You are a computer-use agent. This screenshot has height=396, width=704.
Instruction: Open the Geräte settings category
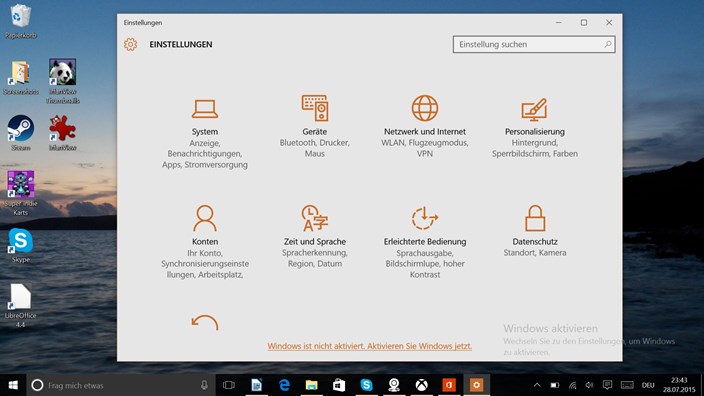click(x=314, y=127)
